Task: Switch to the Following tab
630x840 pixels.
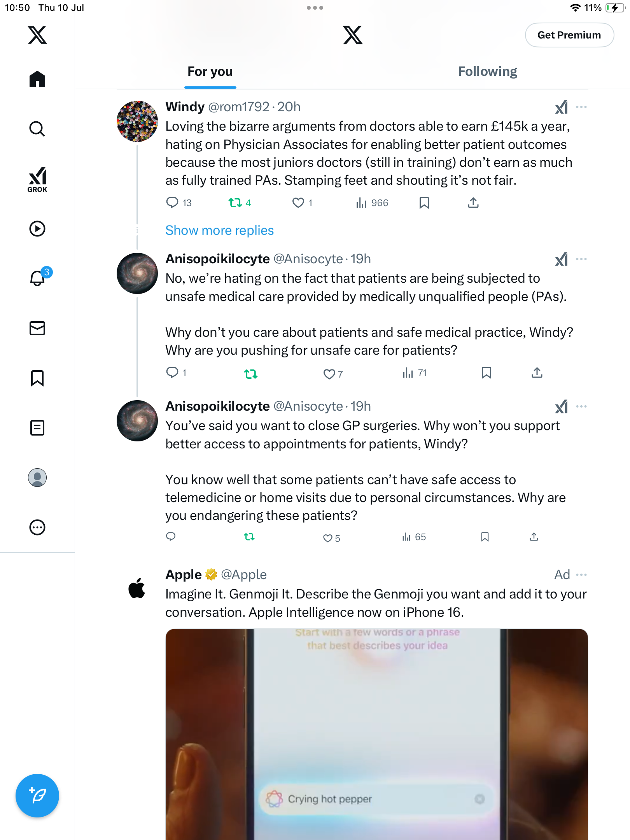Action: tap(487, 72)
